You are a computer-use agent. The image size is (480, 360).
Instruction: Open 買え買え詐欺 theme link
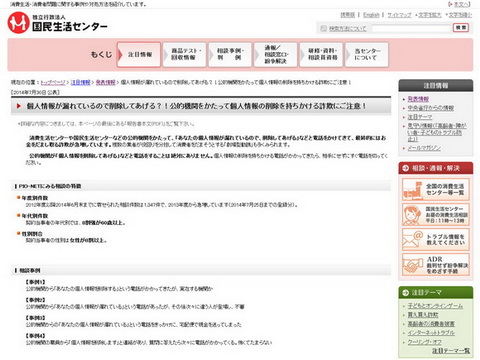(x=423, y=315)
